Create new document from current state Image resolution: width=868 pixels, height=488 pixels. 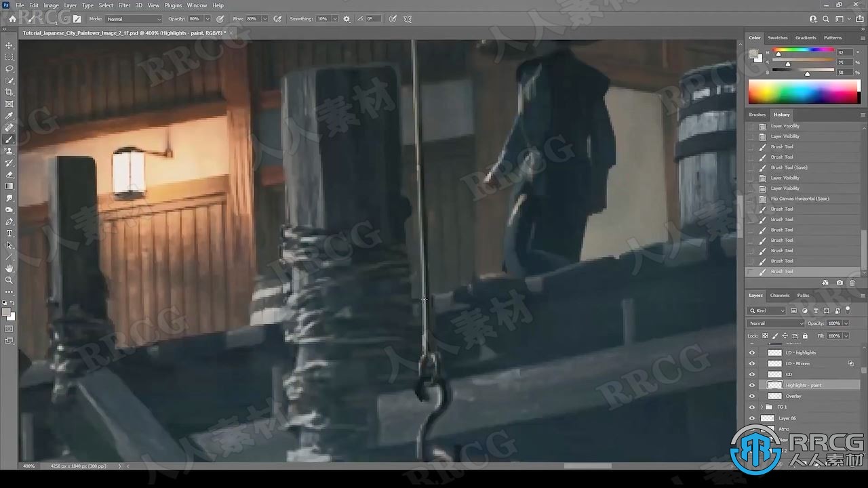tap(825, 283)
